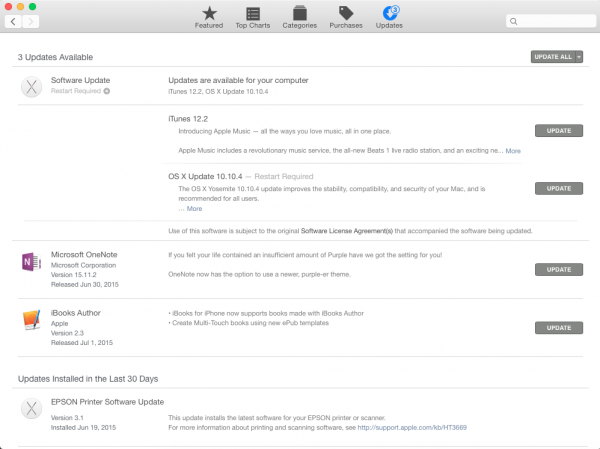Go forward with the right arrow button
600x449 pixels.
[x=31, y=21]
